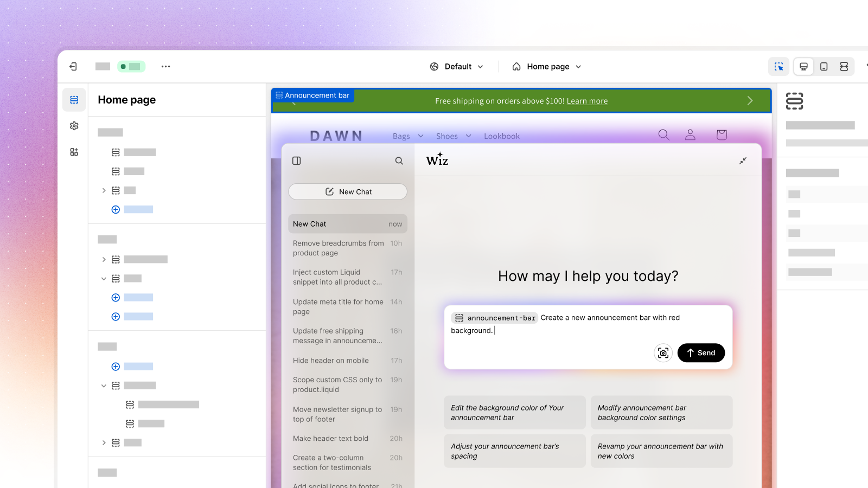
Task: Expand the first collapsed row in second group
Action: (104, 260)
